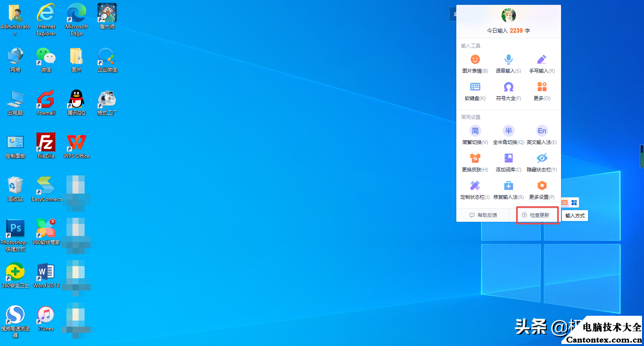
Task: Select the WPS Office shortcut
Action: (x=77, y=146)
